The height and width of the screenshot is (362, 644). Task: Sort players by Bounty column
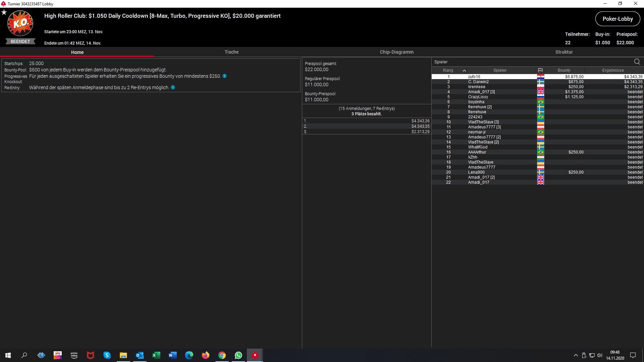pyautogui.click(x=564, y=70)
